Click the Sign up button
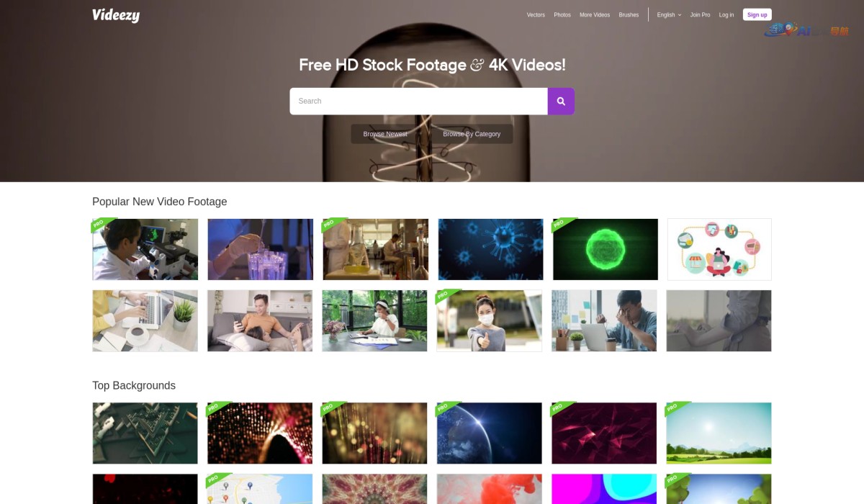 point(757,14)
